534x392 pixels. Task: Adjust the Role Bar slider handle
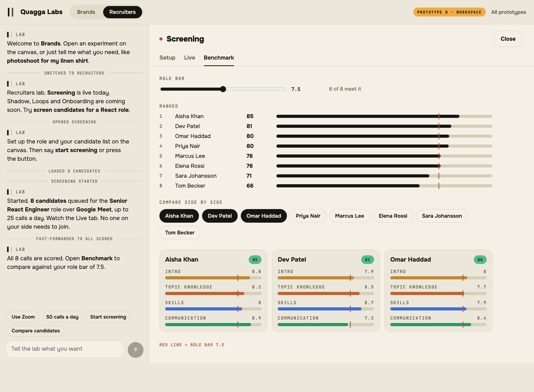click(223, 89)
